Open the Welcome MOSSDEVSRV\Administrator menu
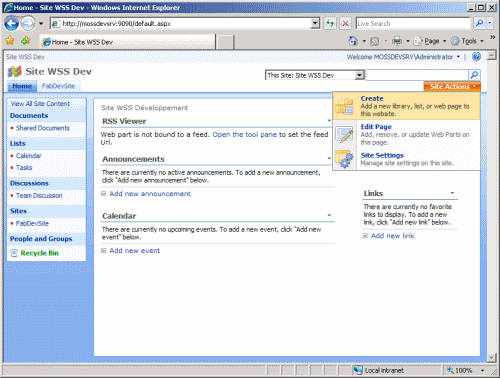 pos(403,57)
